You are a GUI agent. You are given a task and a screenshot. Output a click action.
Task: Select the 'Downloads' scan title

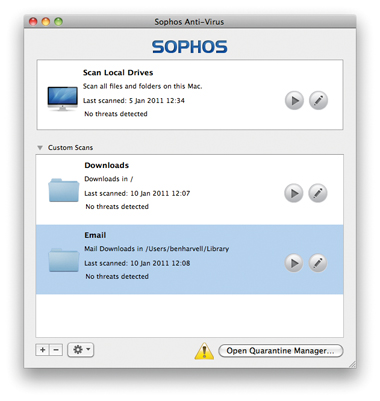pos(107,165)
